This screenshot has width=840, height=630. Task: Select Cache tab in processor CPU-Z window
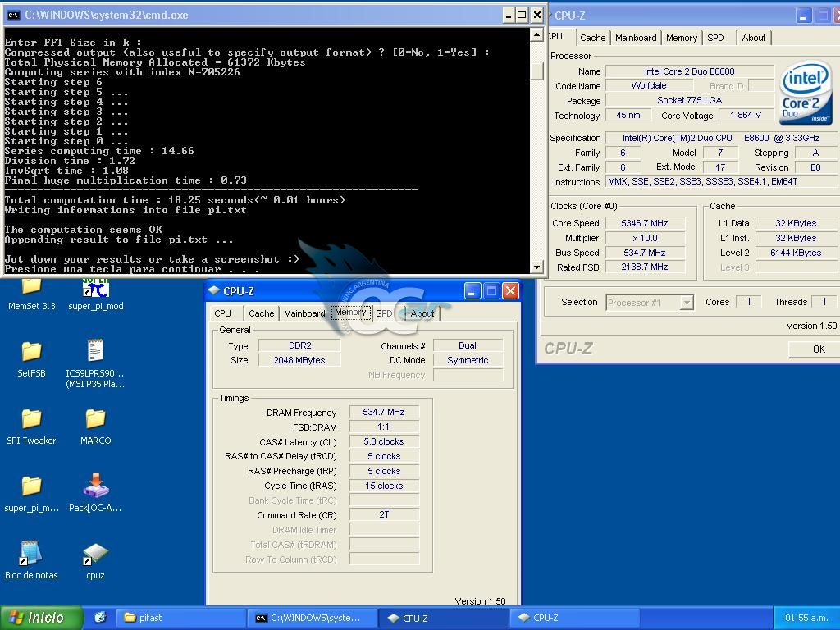pos(592,38)
